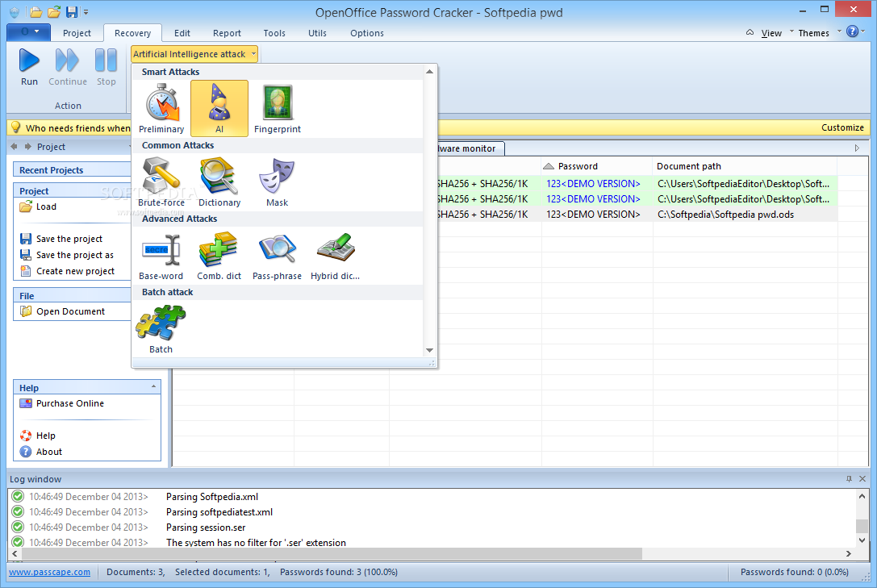Click the second folder icon in title bar
Screen dimensions: 877x588
pyautogui.click(x=54, y=12)
